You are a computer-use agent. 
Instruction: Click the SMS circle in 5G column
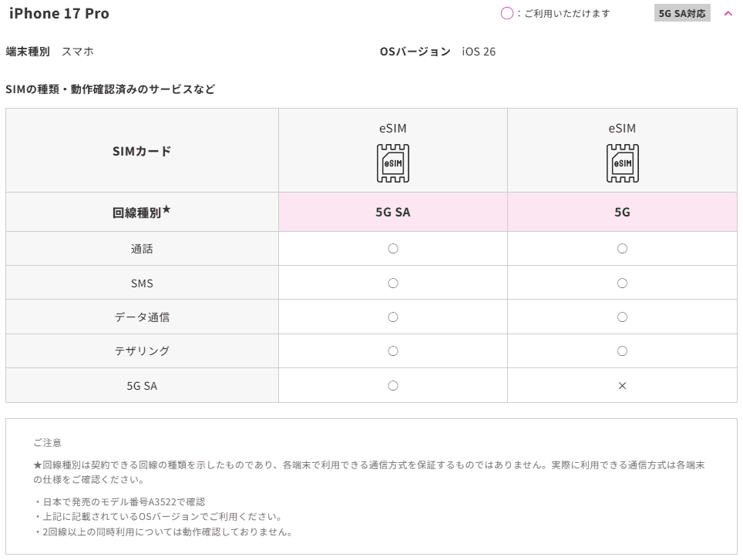pyautogui.click(x=622, y=283)
